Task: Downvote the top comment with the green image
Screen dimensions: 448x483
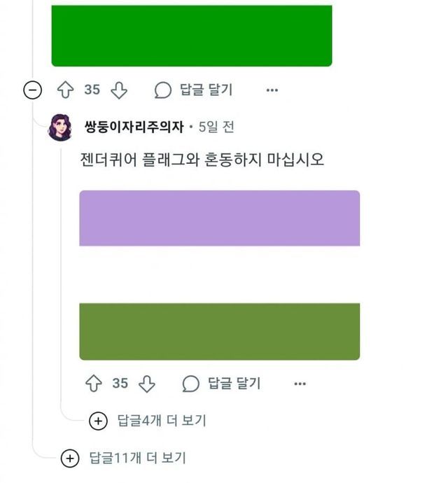Action: [x=119, y=90]
